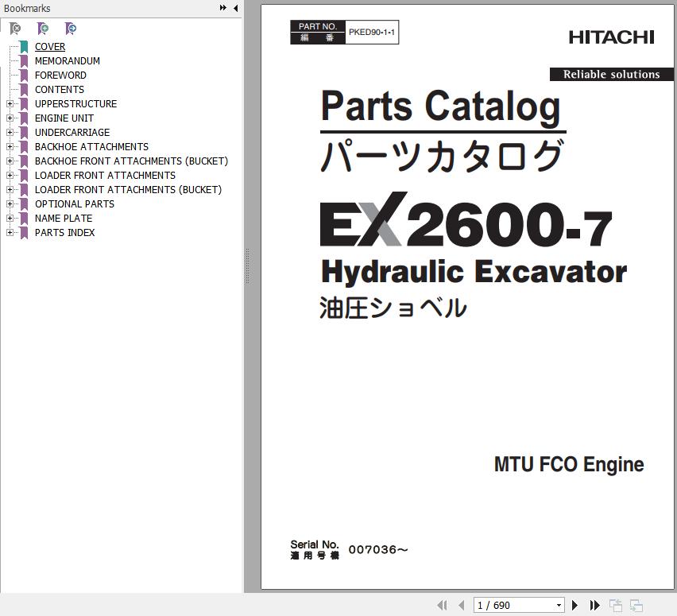Click bookmark icon beside LOADER FRONT ATTACHMENTS (BUCKET)

[24, 190]
